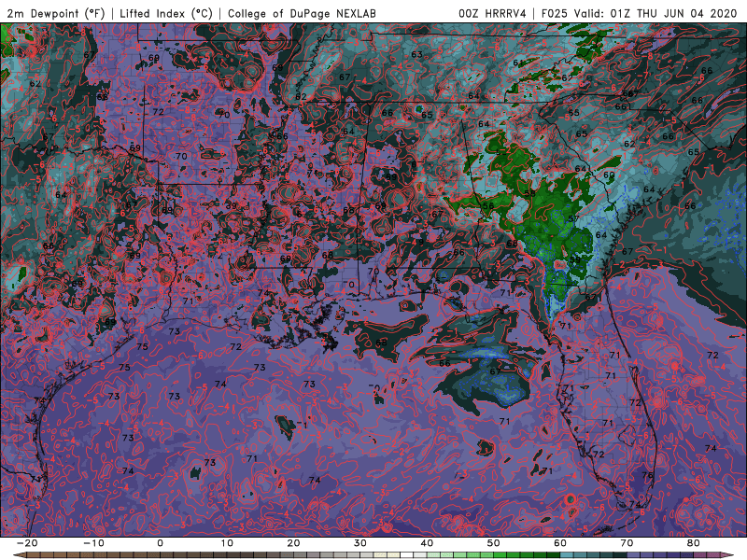Click the 76 dewpoint value in south Florida
747x560 pixels.
(x=647, y=475)
